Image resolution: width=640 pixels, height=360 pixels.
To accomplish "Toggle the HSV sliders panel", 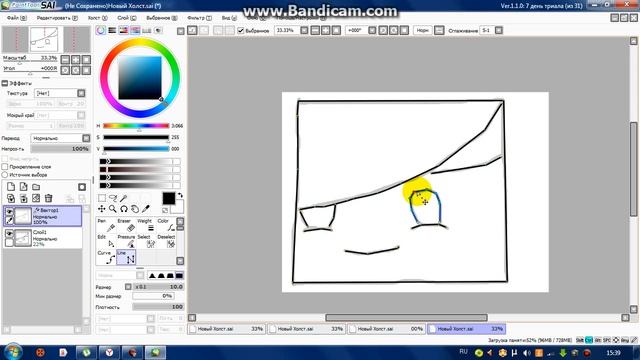I will (124, 30).
